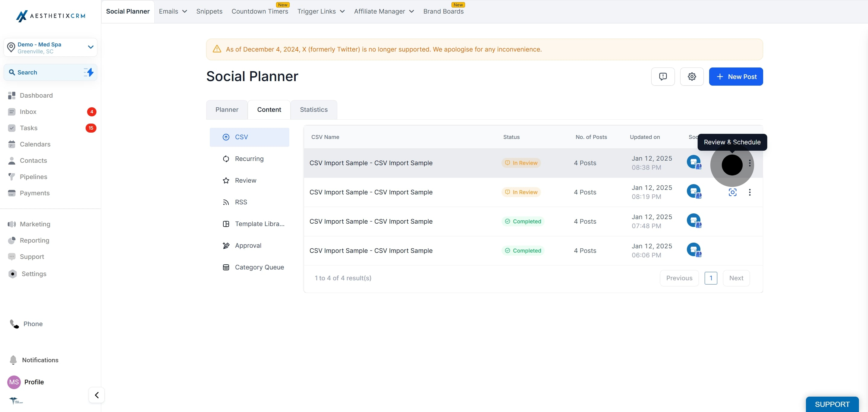Open the SUPPORT button
Screen dimensions: 868x412
pos(832,404)
